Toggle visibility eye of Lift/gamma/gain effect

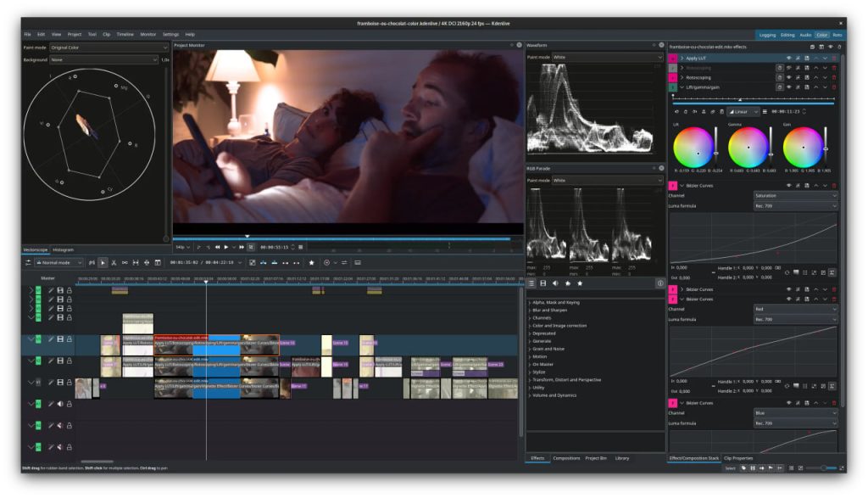coord(789,87)
